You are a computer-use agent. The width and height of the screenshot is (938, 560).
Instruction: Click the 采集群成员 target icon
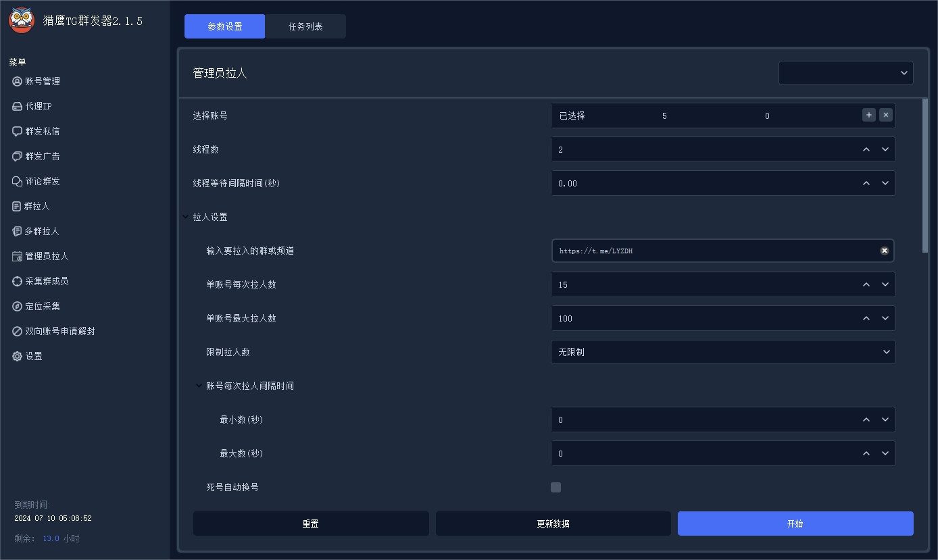click(18, 281)
